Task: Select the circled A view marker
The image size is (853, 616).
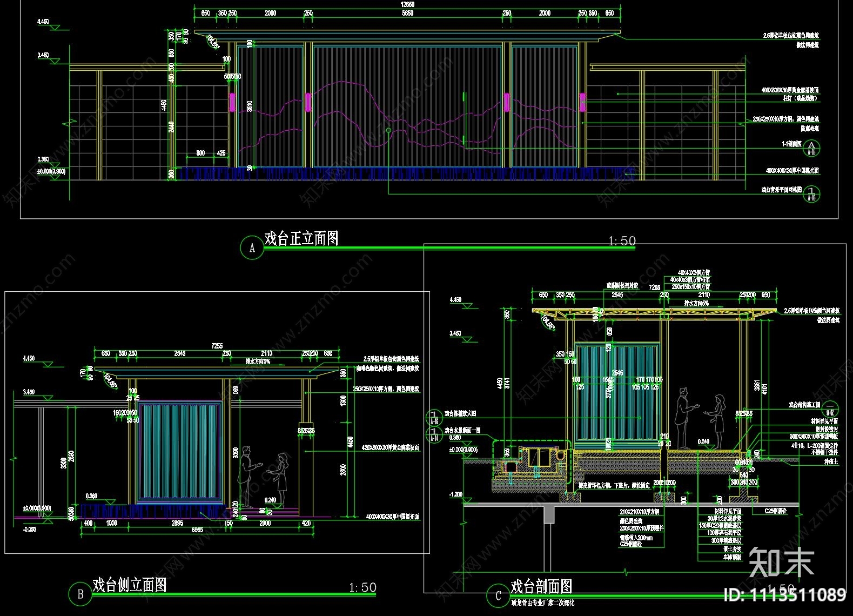Action: pyautogui.click(x=252, y=247)
